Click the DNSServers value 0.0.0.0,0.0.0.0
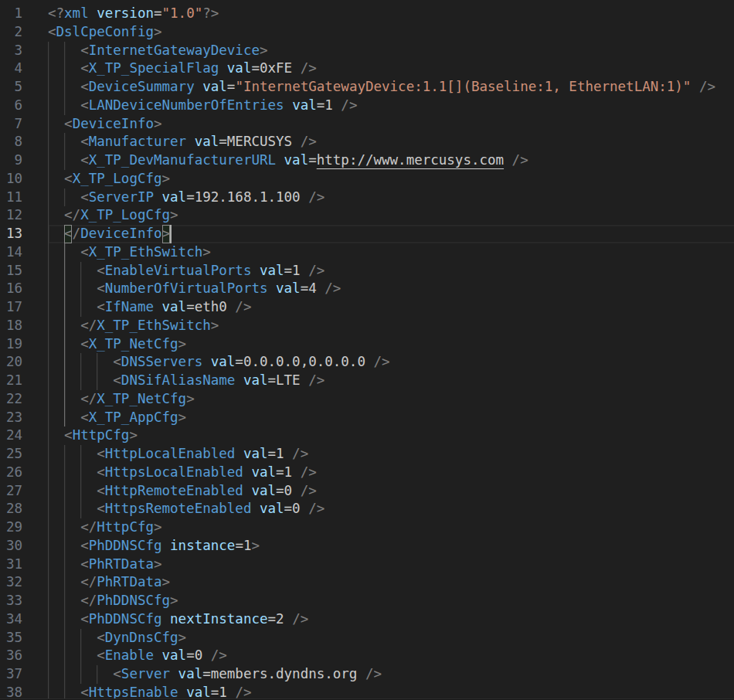 (x=304, y=362)
